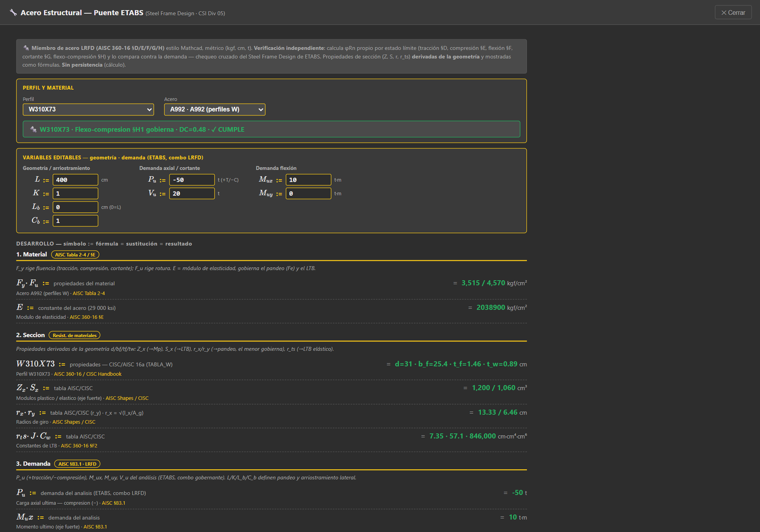Click the value '3,515 / 4,570' kgf/cm²

(483, 283)
